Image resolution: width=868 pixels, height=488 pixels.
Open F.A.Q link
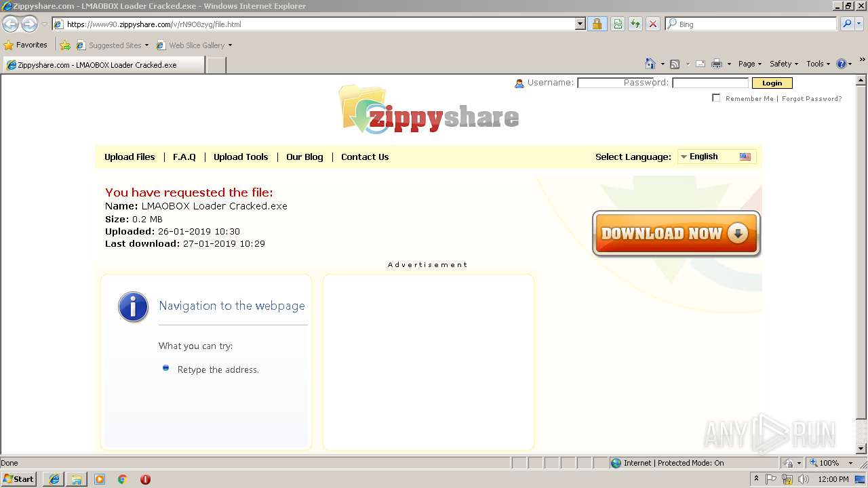[x=184, y=157]
